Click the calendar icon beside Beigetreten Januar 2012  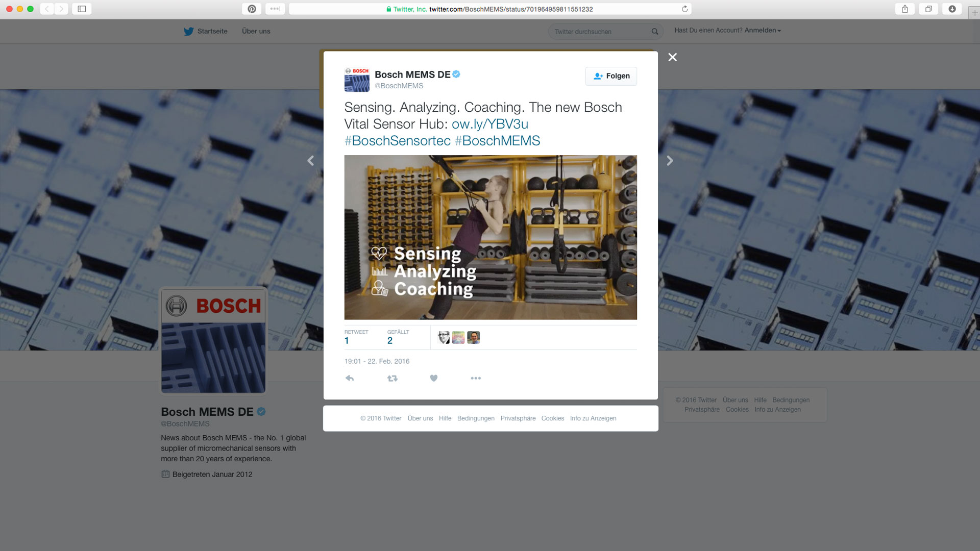coord(165,474)
